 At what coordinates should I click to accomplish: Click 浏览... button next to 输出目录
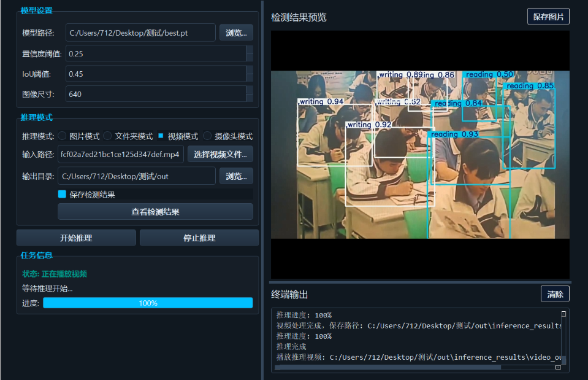click(236, 176)
